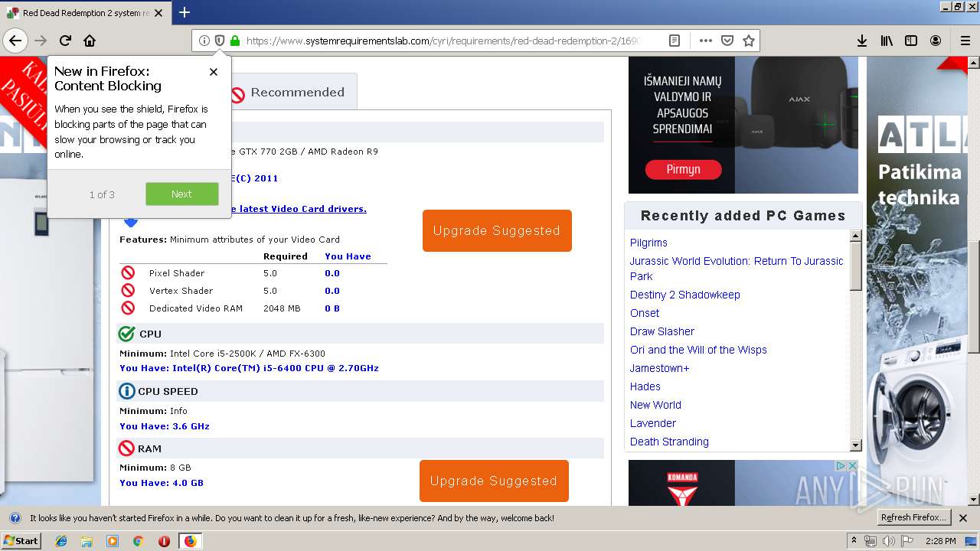Open content blocking shield icon
This screenshot has height=551, width=980.
[220, 41]
